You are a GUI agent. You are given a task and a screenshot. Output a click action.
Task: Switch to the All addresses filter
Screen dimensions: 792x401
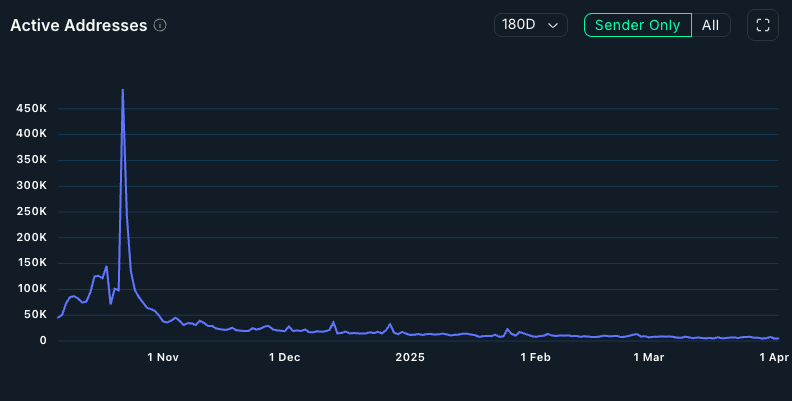click(710, 25)
